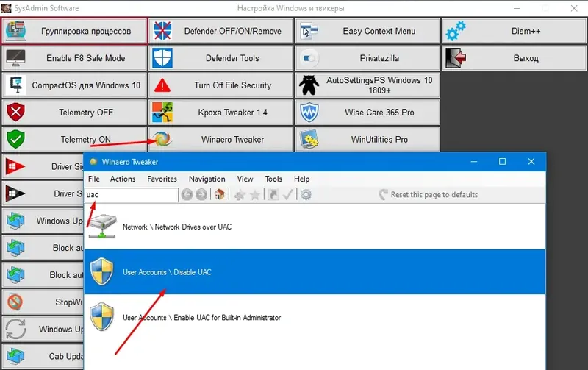Click the Wise Care 365 shield icon
The width and height of the screenshot is (588, 370).
(x=309, y=113)
